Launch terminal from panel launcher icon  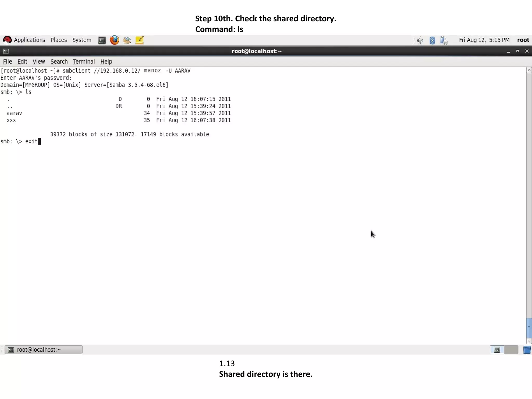pos(102,40)
